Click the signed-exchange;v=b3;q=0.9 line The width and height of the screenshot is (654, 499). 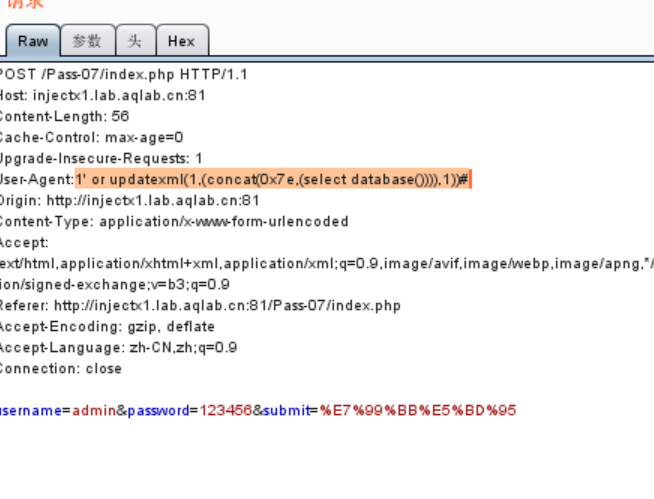[115, 285]
